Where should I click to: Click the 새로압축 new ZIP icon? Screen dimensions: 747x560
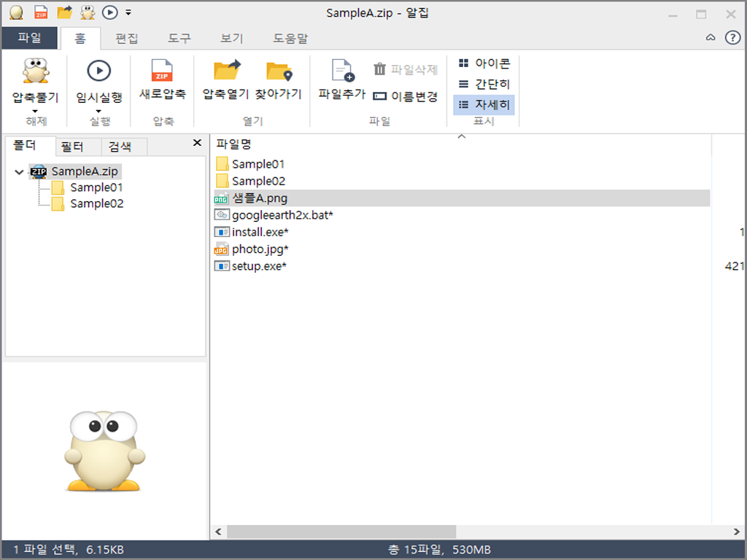click(162, 71)
